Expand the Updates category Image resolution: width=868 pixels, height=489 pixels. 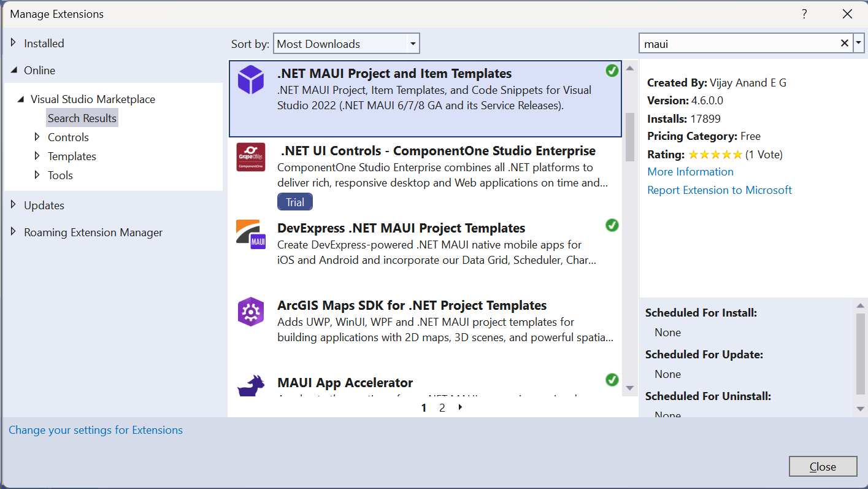[13, 205]
